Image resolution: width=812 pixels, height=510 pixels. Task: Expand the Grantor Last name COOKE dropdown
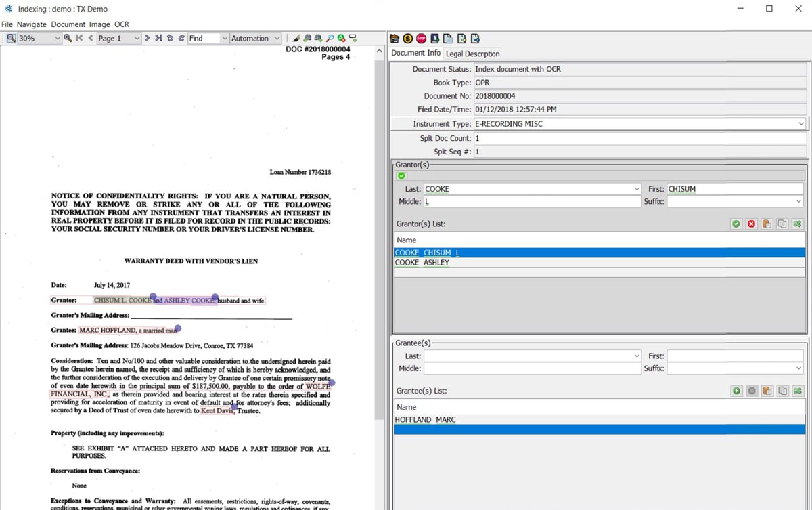pos(636,189)
